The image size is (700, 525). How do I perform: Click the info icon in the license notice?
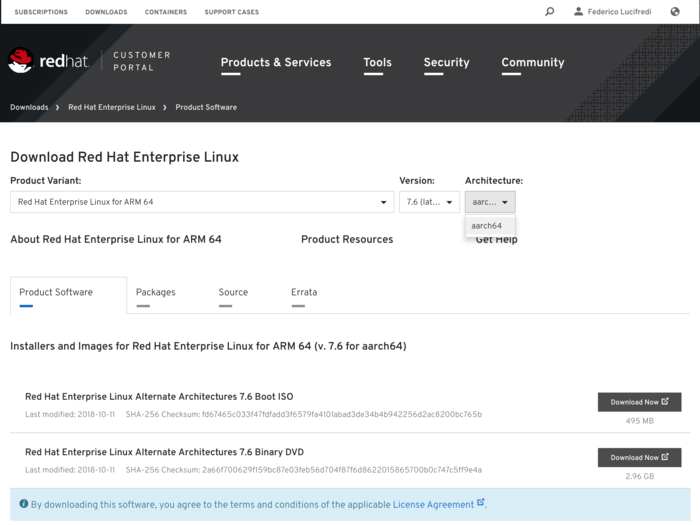click(23, 504)
